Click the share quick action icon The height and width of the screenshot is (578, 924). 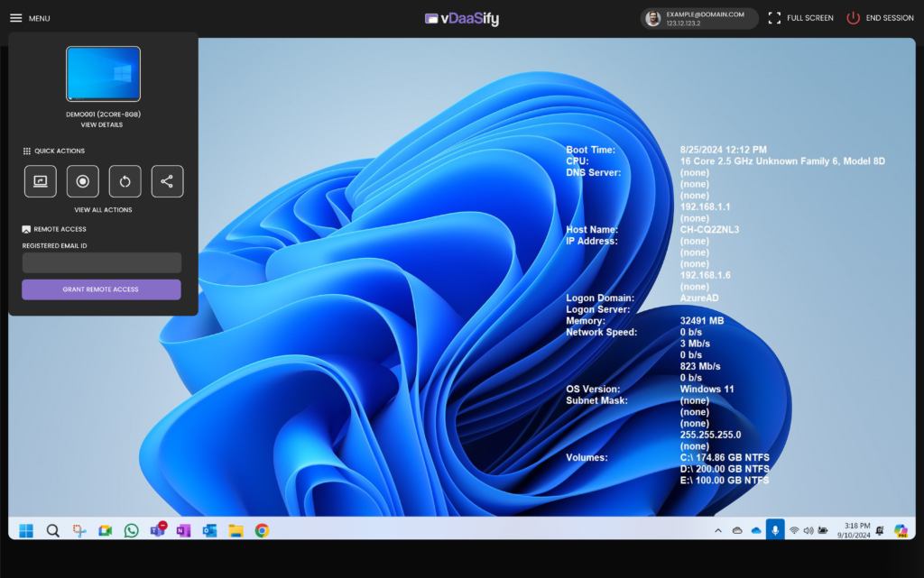[x=167, y=181]
